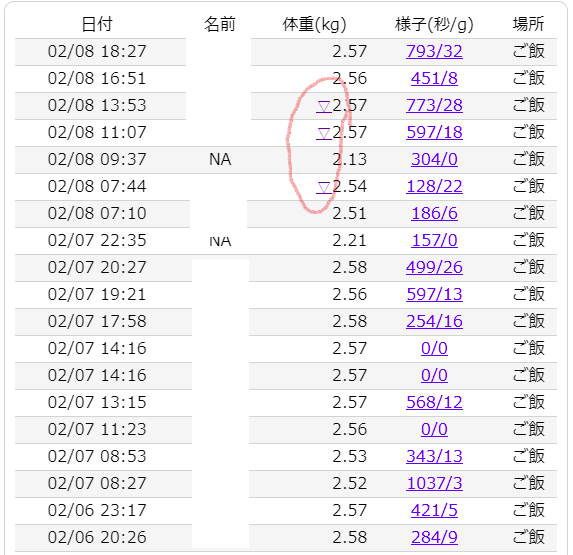Click the 186/6 link
This screenshot has width=573, height=555.
point(434,213)
